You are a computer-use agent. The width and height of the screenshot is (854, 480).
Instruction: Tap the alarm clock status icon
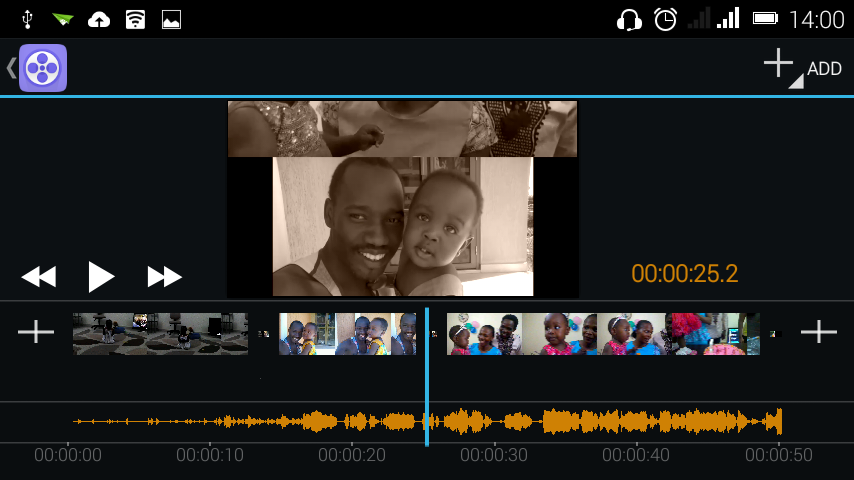[665, 20]
